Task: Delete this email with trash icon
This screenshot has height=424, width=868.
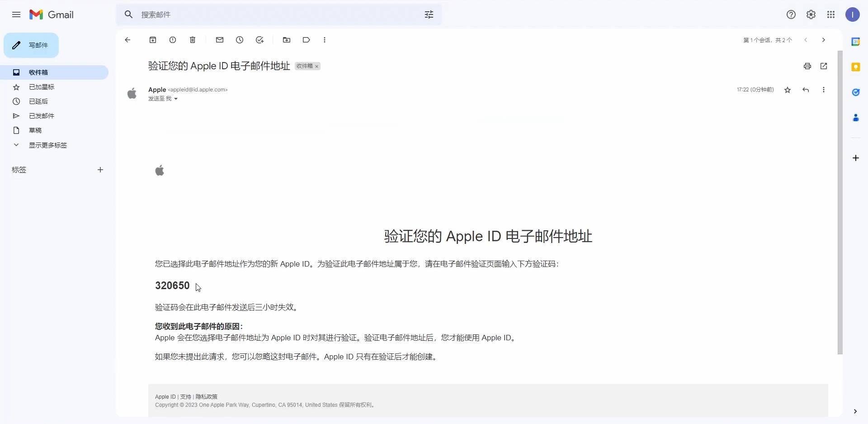Action: click(193, 40)
